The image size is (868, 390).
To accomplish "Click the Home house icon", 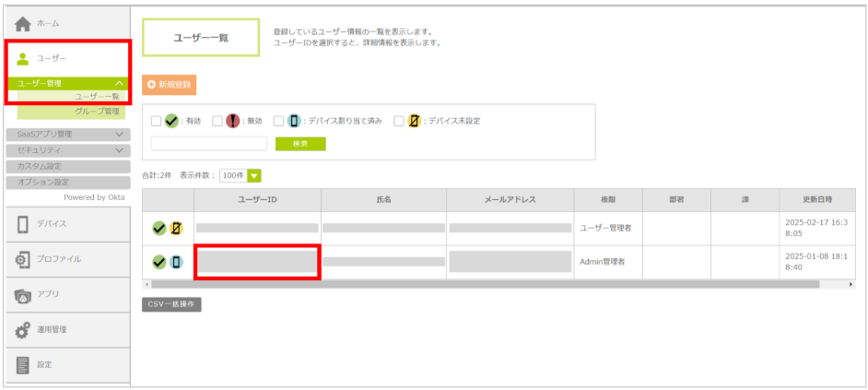I will tap(24, 23).
